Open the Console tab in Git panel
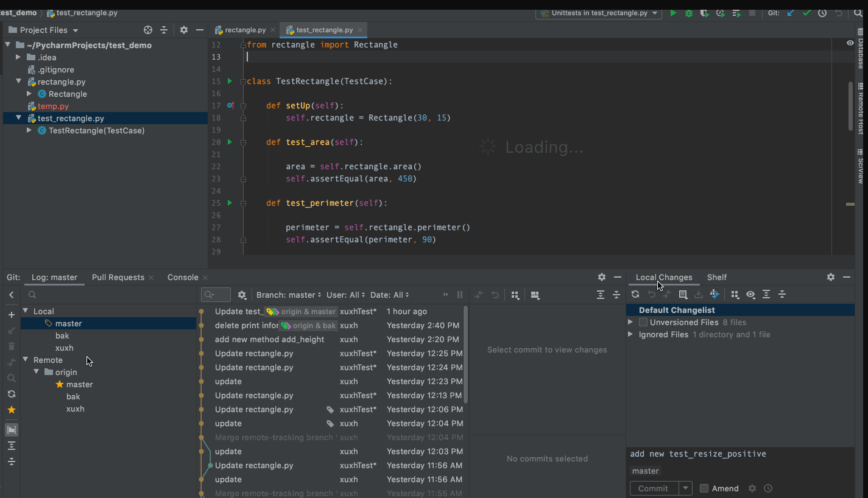 pyautogui.click(x=183, y=277)
